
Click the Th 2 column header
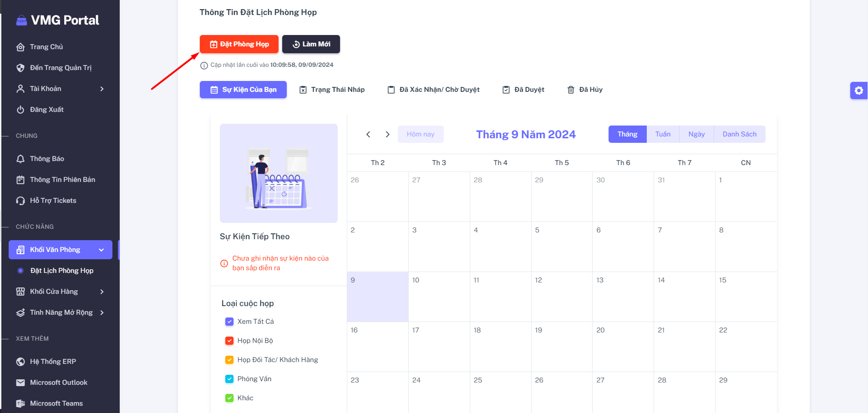pyautogui.click(x=378, y=163)
